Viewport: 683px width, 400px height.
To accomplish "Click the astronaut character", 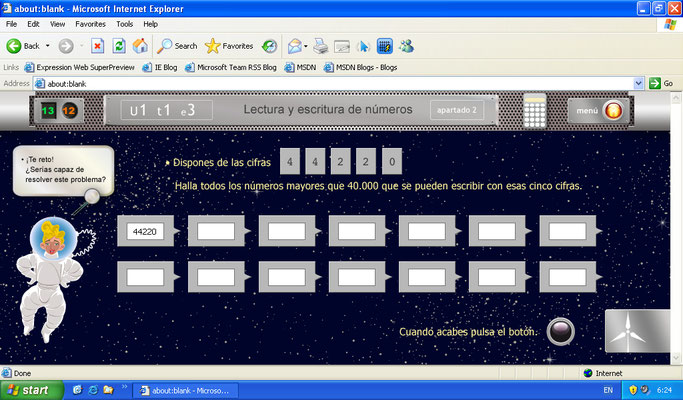I will (x=50, y=280).
